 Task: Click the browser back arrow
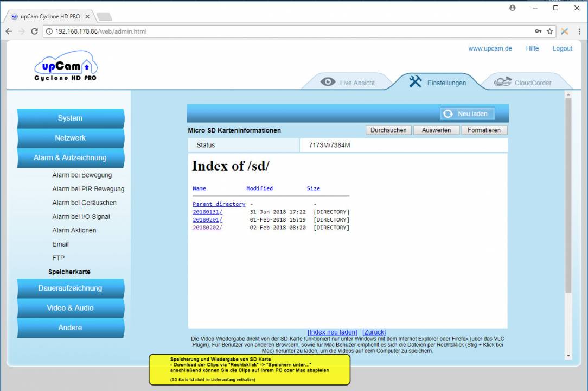point(9,31)
